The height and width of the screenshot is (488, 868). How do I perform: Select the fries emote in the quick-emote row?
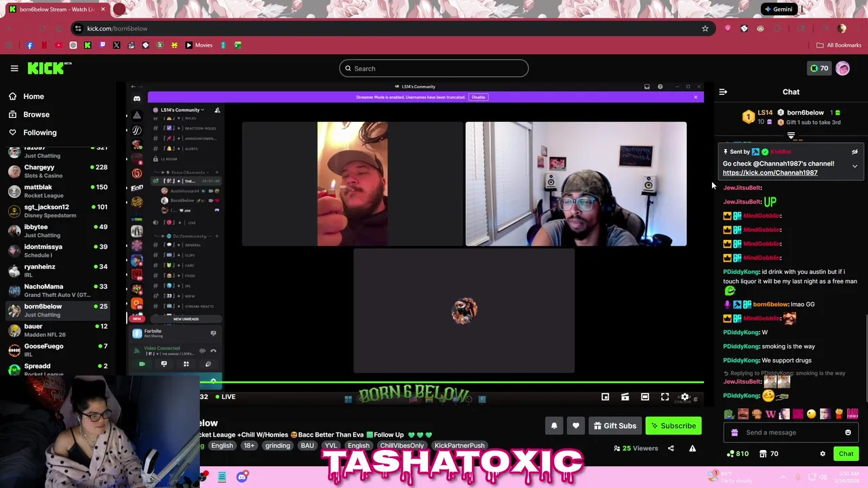click(839, 414)
